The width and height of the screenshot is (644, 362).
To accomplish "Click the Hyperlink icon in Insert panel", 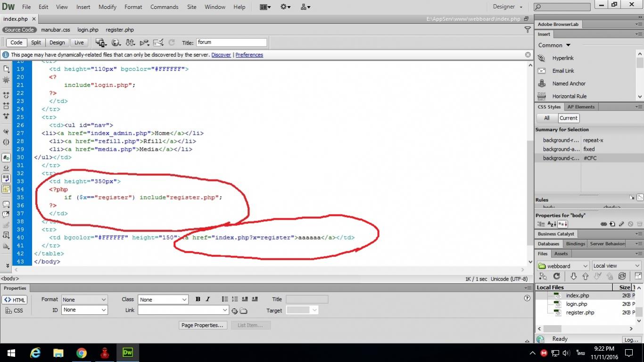I will (542, 58).
